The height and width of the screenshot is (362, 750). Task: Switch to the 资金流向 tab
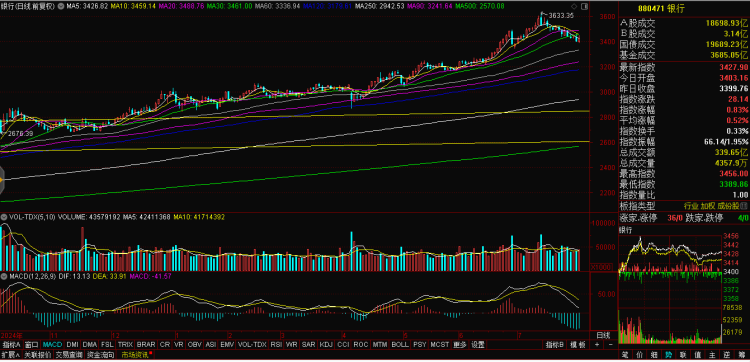tap(100, 355)
